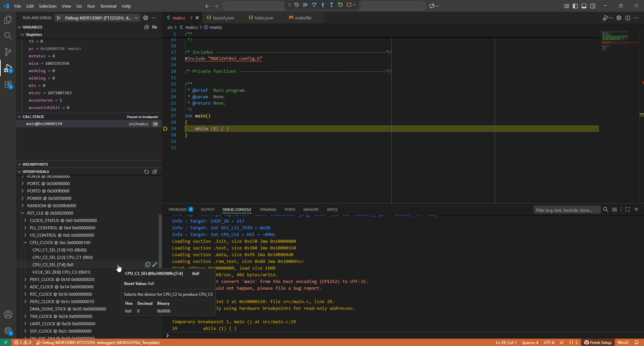Expand the PLL_CONTROL register node
The height and width of the screenshot is (346, 644).
pos(25,228)
